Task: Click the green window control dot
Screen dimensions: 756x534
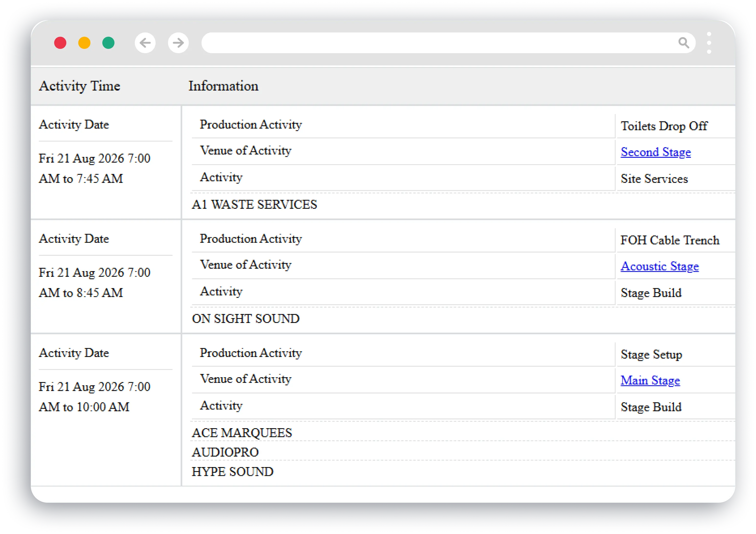Action: [x=109, y=43]
